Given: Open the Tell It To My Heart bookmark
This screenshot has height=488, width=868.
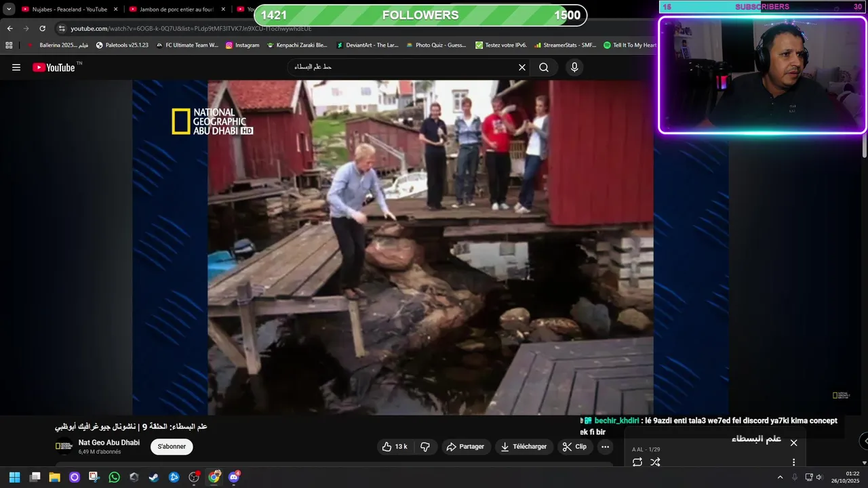Looking at the screenshot, I should 630,45.
